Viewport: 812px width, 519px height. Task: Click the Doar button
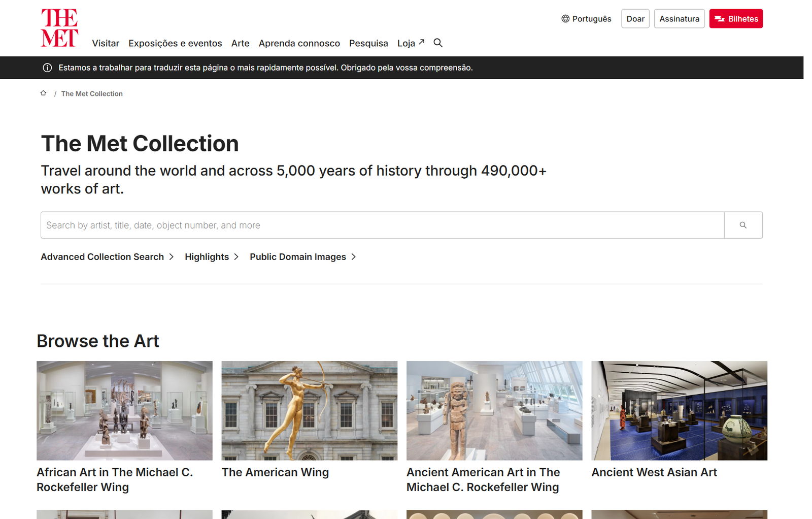[635, 19]
